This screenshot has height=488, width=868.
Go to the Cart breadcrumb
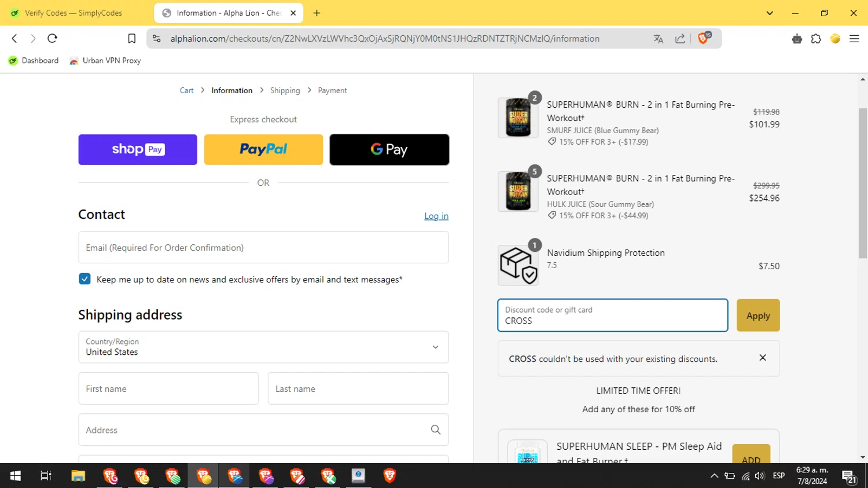[186, 90]
